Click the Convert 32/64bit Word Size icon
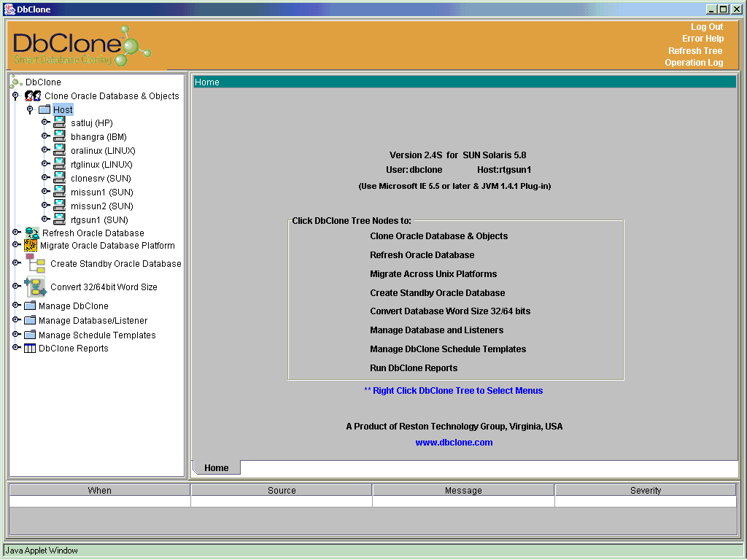747x560 pixels. point(36,287)
